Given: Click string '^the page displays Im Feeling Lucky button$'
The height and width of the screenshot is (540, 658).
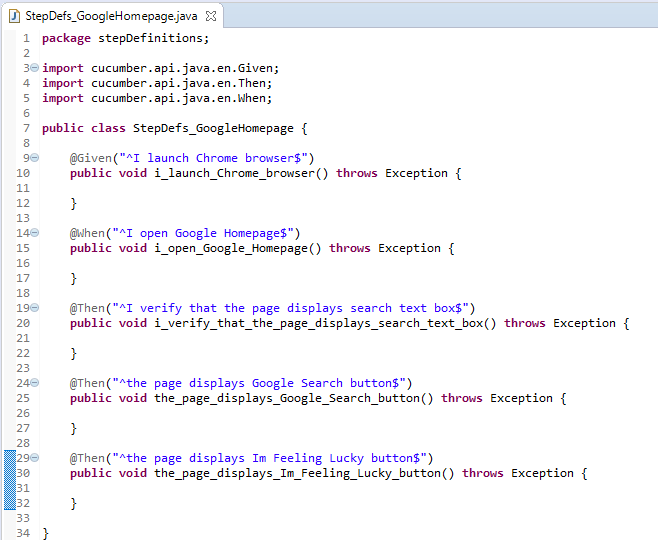Looking at the screenshot, I should [x=269, y=458].
